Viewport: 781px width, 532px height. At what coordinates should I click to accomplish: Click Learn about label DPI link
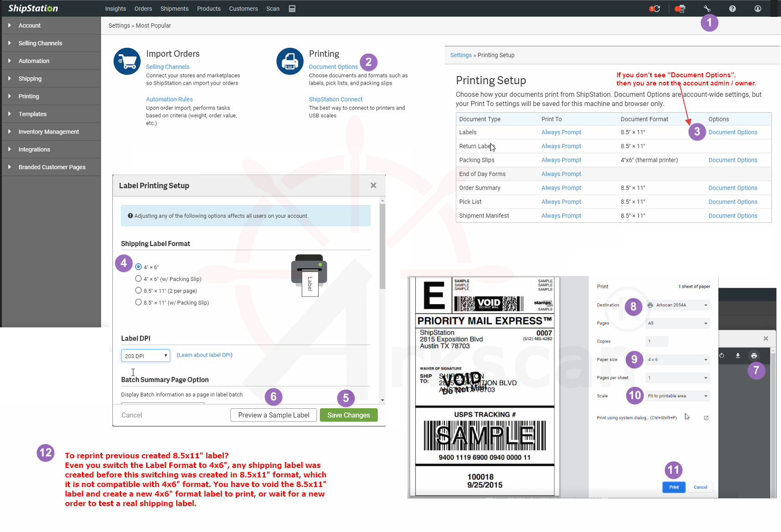[x=205, y=355]
